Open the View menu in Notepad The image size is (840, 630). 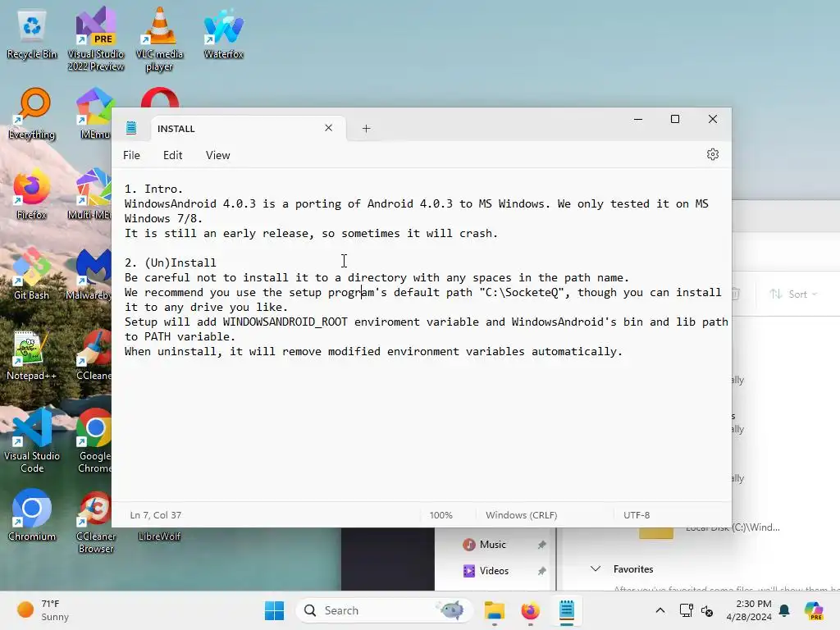click(217, 155)
